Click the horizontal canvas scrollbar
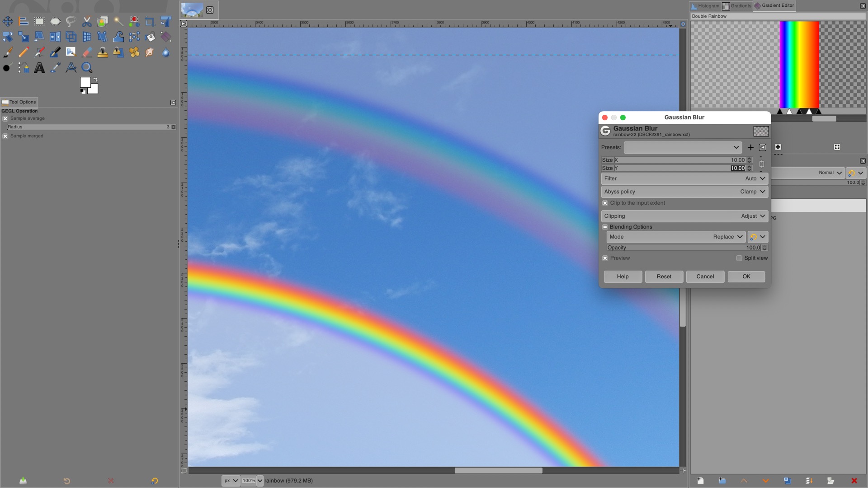 click(498, 470)
